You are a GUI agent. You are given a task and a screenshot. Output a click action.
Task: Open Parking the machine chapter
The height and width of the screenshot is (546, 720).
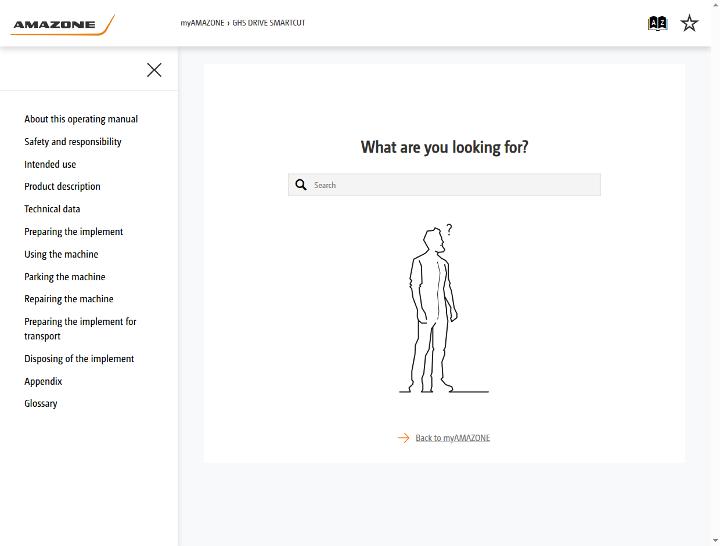point(65,276)
